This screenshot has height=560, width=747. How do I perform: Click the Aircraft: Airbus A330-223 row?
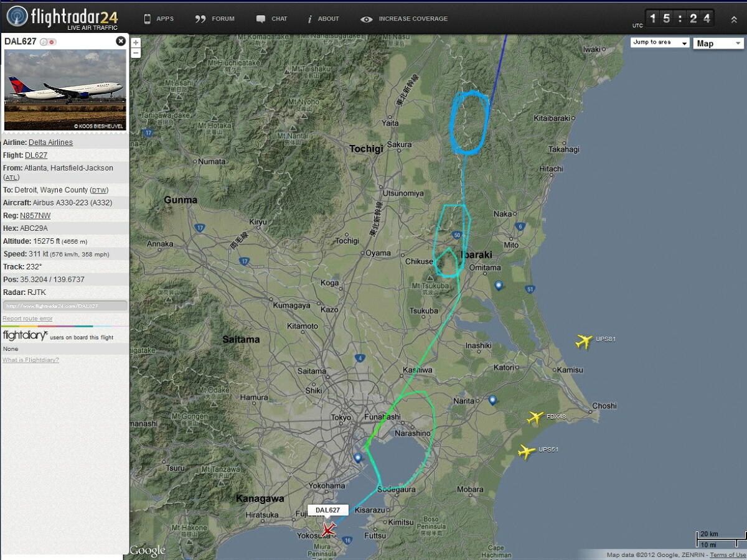pyautogui.click(x=65, y=203)
